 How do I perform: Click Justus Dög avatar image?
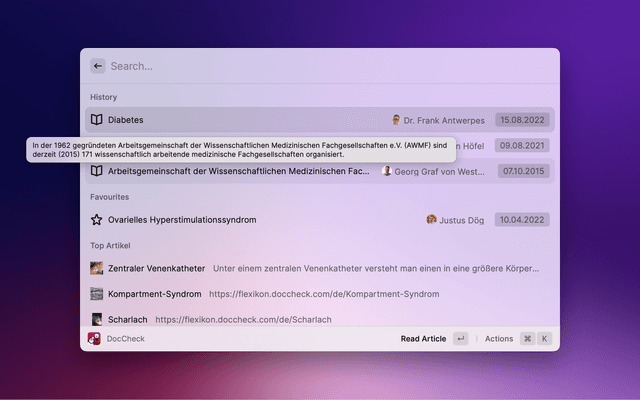click(x=431, y=219)
